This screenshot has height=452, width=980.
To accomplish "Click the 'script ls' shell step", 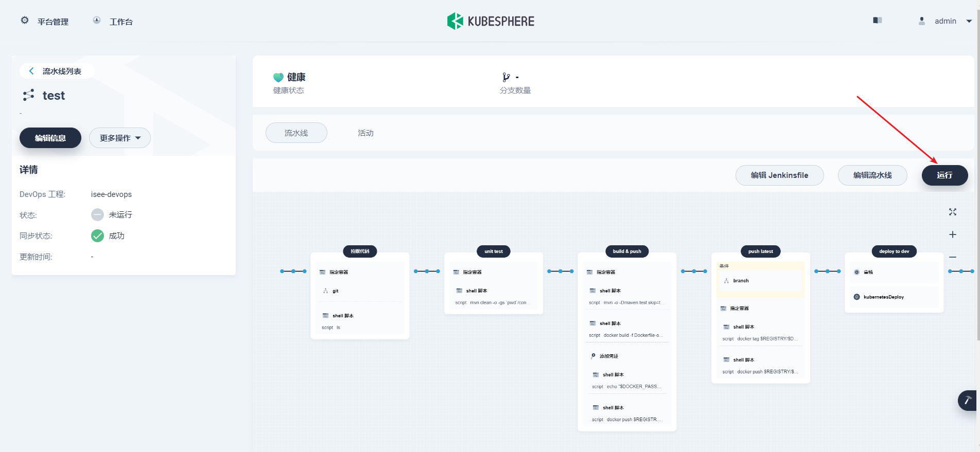I will pyautogui.click(x=360, y=321).
